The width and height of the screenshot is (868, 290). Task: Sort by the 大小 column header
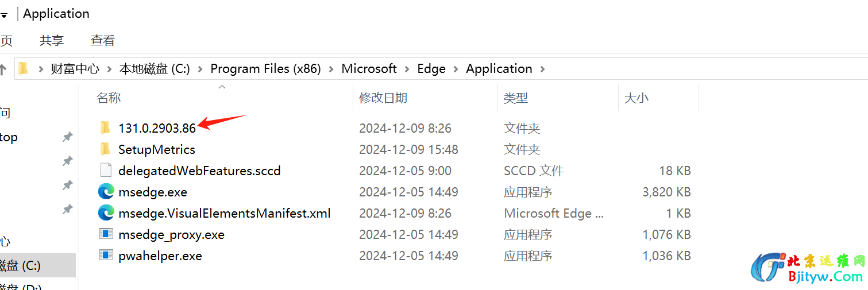pos(636,98)
